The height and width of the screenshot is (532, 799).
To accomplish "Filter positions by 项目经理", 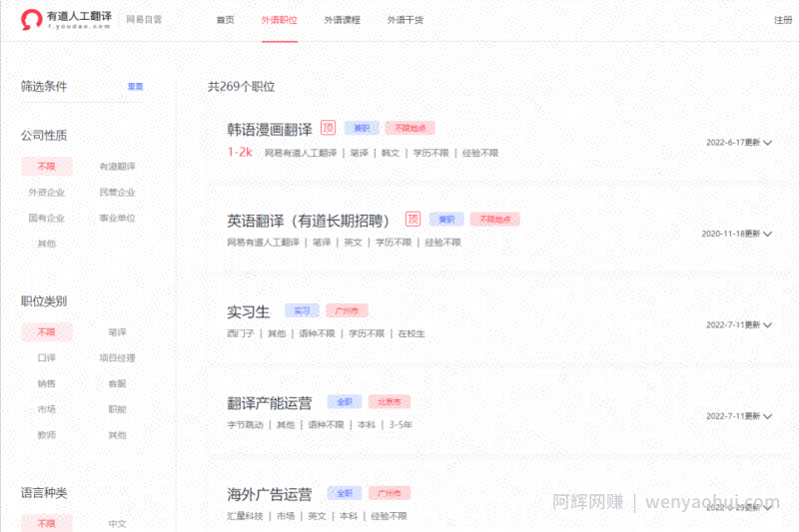I will [117, 358].
